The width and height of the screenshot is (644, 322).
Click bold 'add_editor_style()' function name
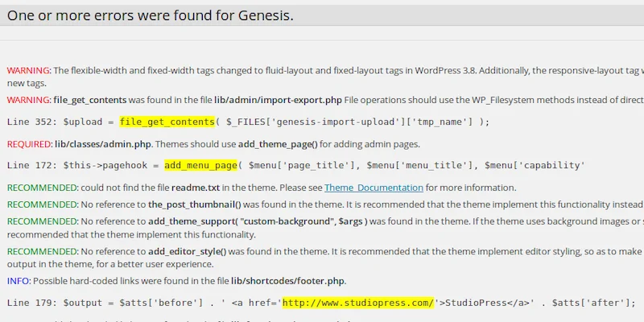point(188,251)
